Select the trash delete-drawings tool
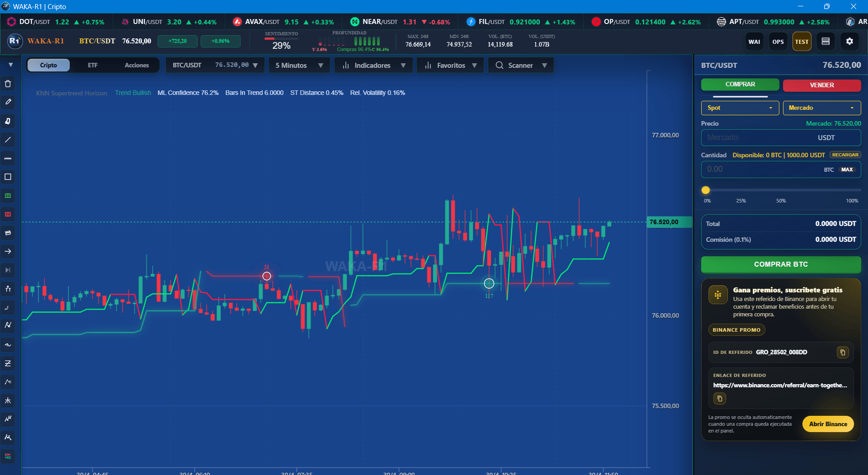Image resolution: width=868 pixels, height=475 pixels. (x=8, y=84)
